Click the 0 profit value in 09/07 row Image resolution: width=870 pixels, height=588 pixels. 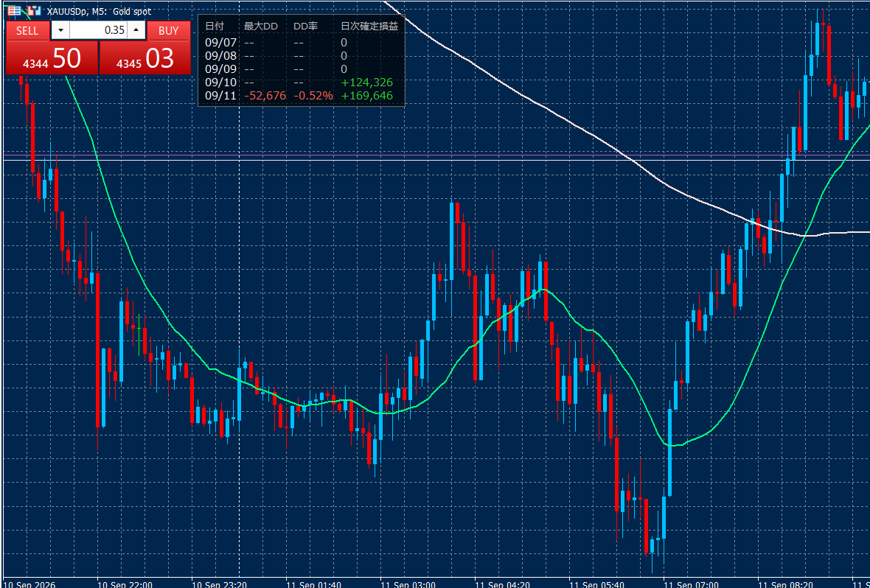click(x=344, y=43)
